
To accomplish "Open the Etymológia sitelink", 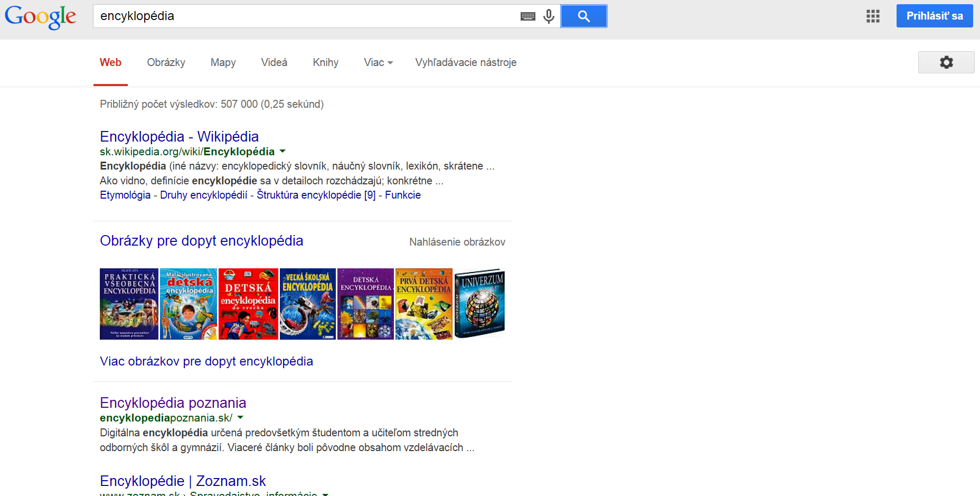I will point(125,195).
